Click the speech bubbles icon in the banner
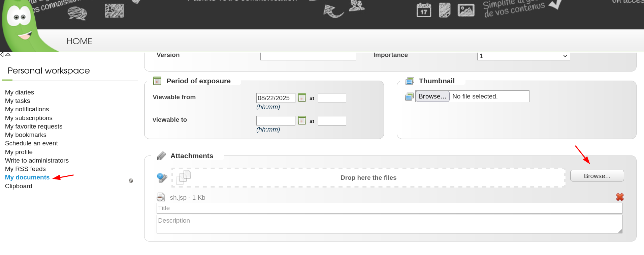The height and width of the screenshot is (255, 644). tap(77, 13)
